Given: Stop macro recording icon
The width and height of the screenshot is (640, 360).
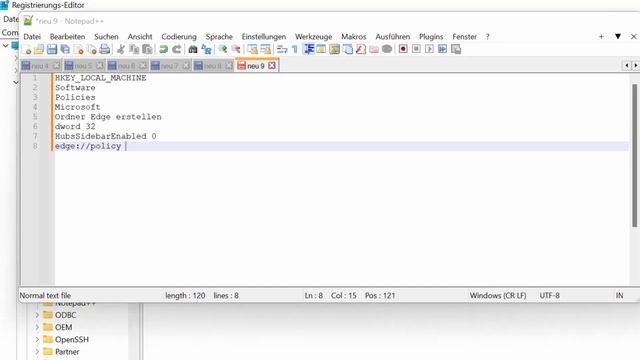Looking at the screenshot, I should pyautogui.click(x=416, y=49).
